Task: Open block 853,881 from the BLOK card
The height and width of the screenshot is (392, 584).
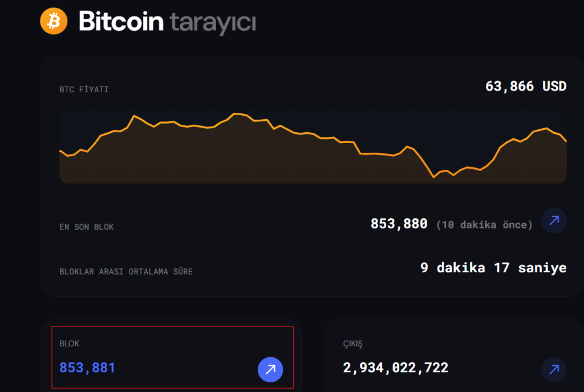Action: click(x=86, y=367)
